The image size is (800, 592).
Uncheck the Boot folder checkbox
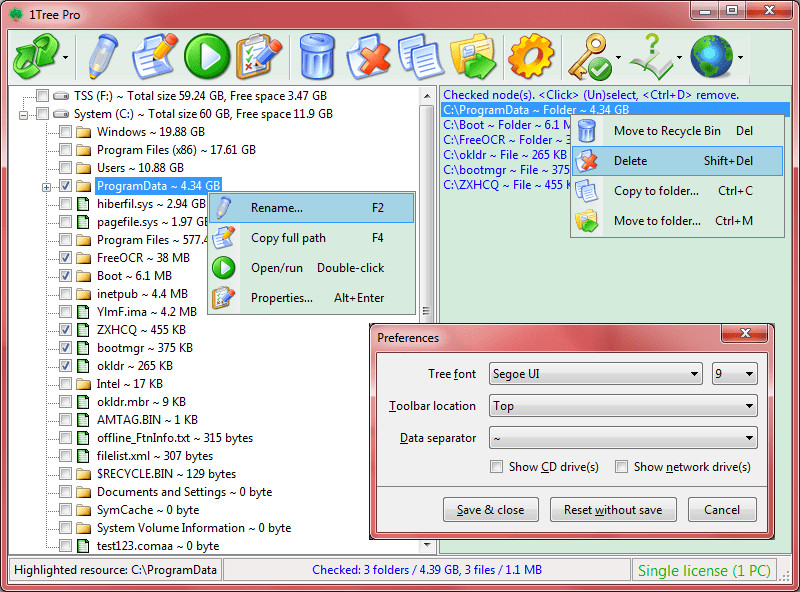(65, 276)
